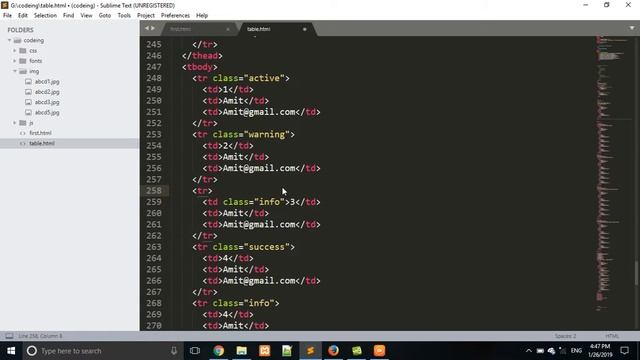Click the battery tray icon
Screen dimensions: 640x360
pos(540,351)
